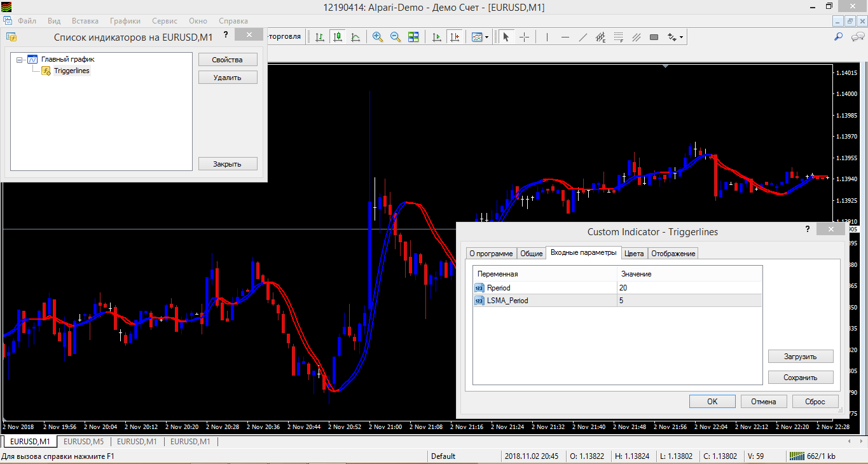Reset parameters with the Сброс button
868x464 pixels.
pyautogui.click(x=815, y=401)
